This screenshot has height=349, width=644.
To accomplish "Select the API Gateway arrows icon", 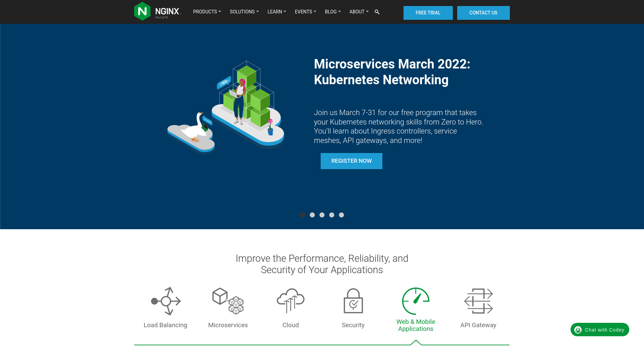I will pos(478,301).
